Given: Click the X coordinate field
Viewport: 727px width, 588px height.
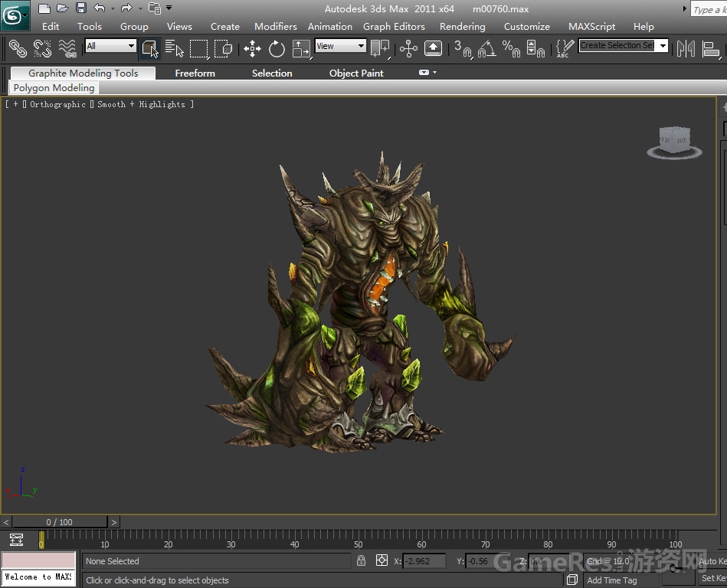Looking at the screenshot, I should (424, 561).
